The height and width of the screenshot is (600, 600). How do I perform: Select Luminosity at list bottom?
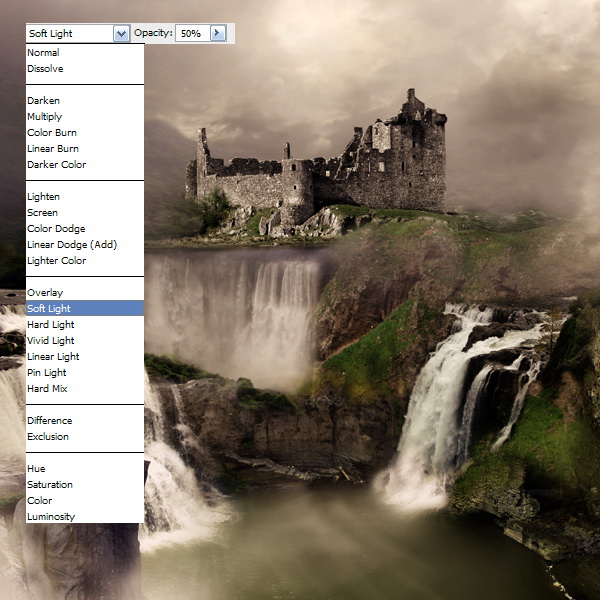(51, 517)
